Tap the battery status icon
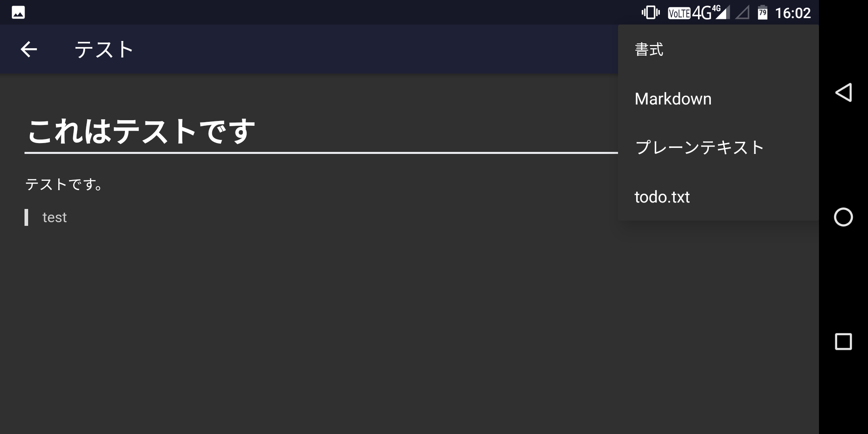 [x=762, y=12]
